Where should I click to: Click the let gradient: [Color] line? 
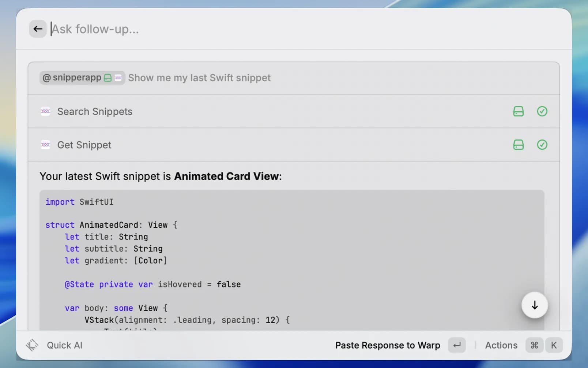[116, 260]
